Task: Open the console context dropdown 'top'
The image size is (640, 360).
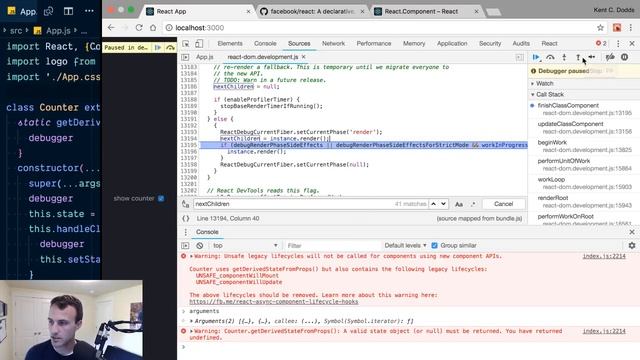Action: [245, 246]
